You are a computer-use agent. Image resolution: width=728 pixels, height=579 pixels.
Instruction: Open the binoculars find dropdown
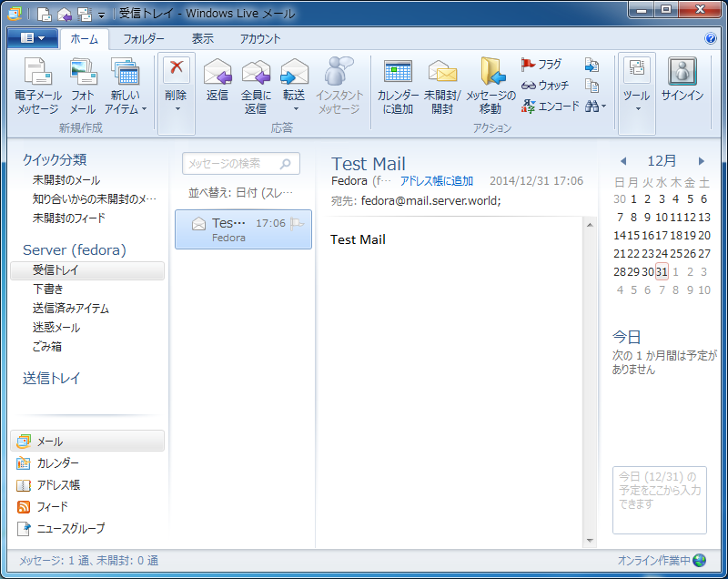(595, 107)
